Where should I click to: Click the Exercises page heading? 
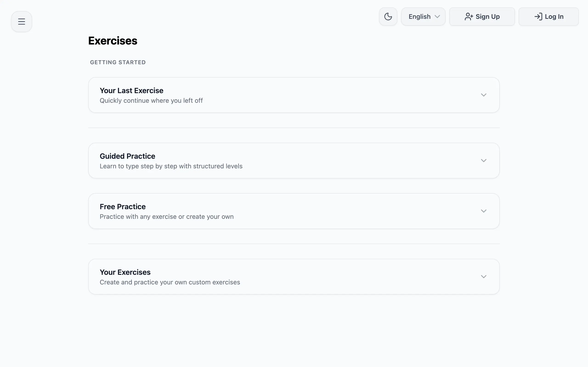[113, 41]
